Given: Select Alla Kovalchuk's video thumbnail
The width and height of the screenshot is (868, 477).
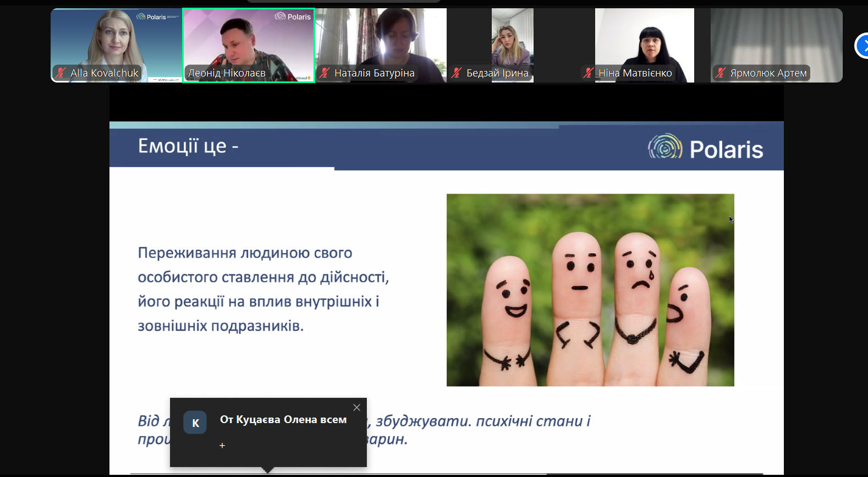Looking at the screenshot, I should point(116,45).
